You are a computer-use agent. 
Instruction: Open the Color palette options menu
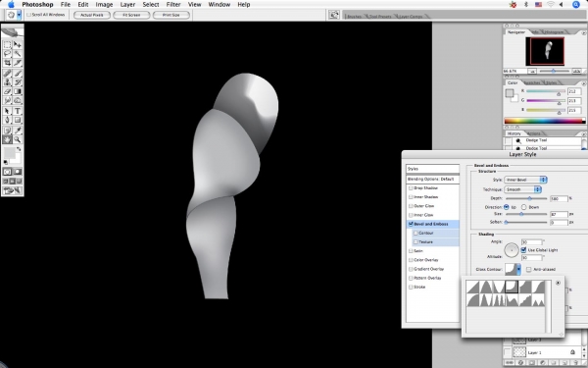(584, 83)
